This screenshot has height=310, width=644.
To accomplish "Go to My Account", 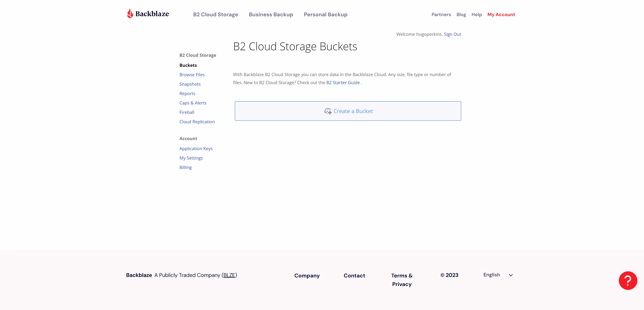I will coord(501,14).
